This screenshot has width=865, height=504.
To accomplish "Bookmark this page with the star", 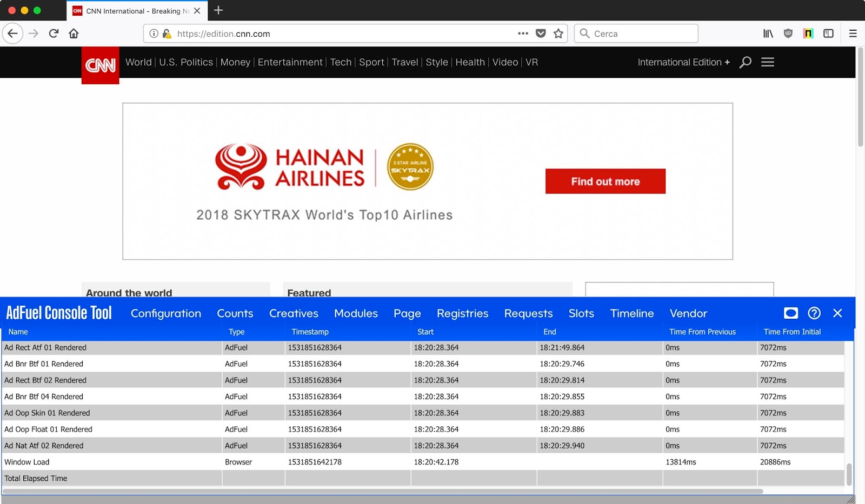I will pyautogui.click(x=558, y=33).
